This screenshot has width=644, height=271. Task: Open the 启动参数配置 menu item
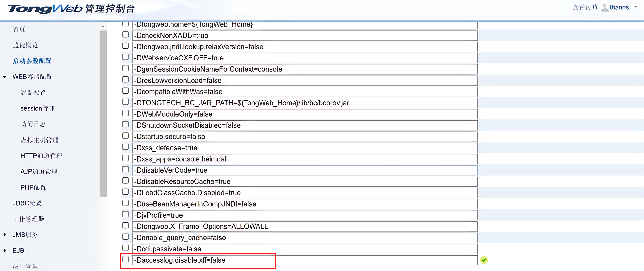click(x=32, y=61)
